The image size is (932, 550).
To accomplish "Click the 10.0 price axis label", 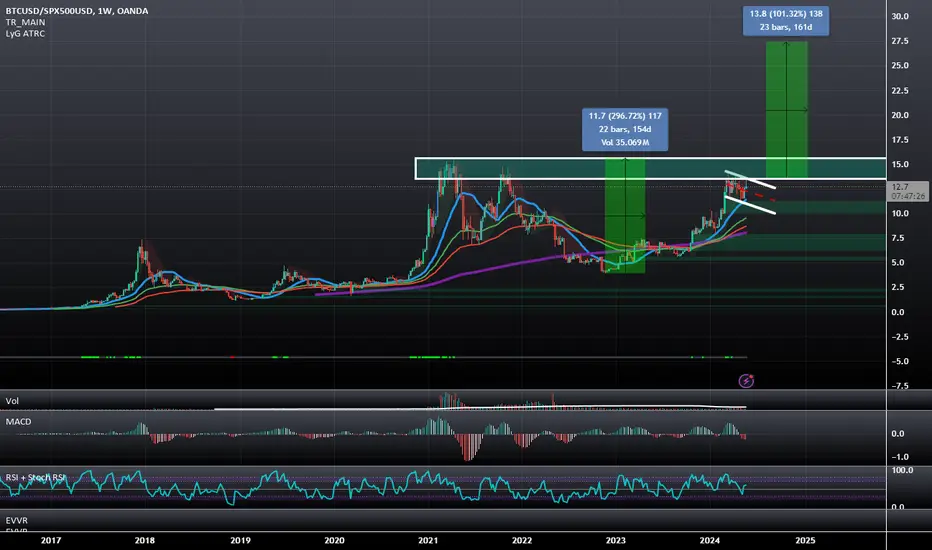I will point(900,213).
